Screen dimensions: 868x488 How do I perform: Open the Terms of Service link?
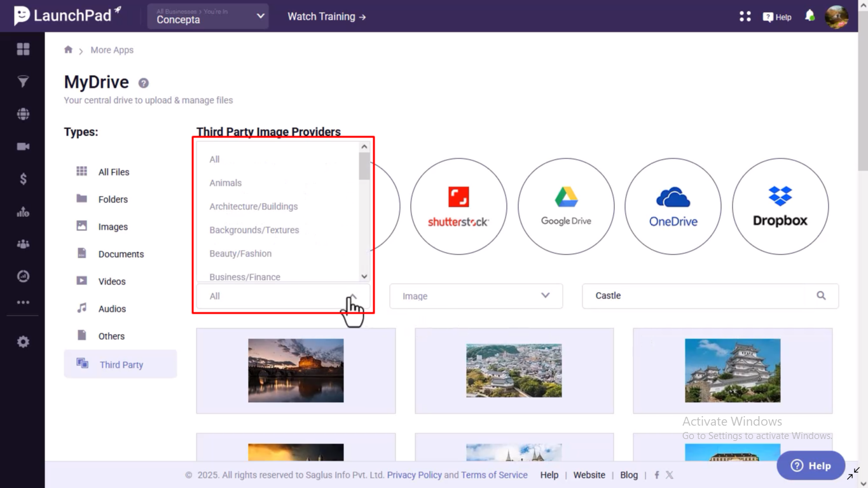(494, 475)
